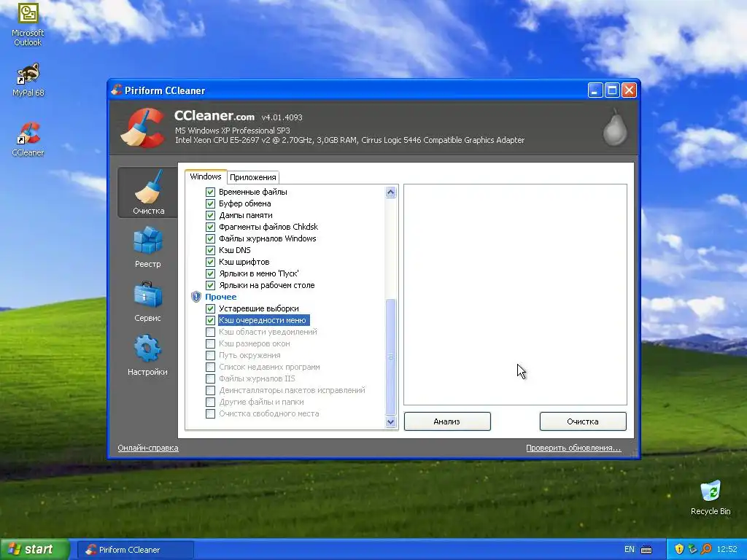The height and width of the screenshot is (560, 747).
Task: Uncheck Устаревшие выборки checkbox
Action: tap(210, 308)
